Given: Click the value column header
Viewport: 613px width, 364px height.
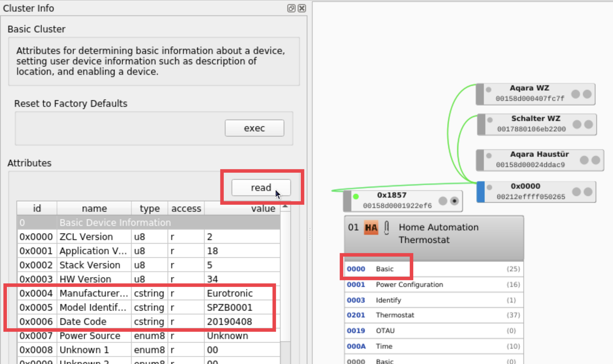Looking at the screenshot, I should tap(263, 208).
